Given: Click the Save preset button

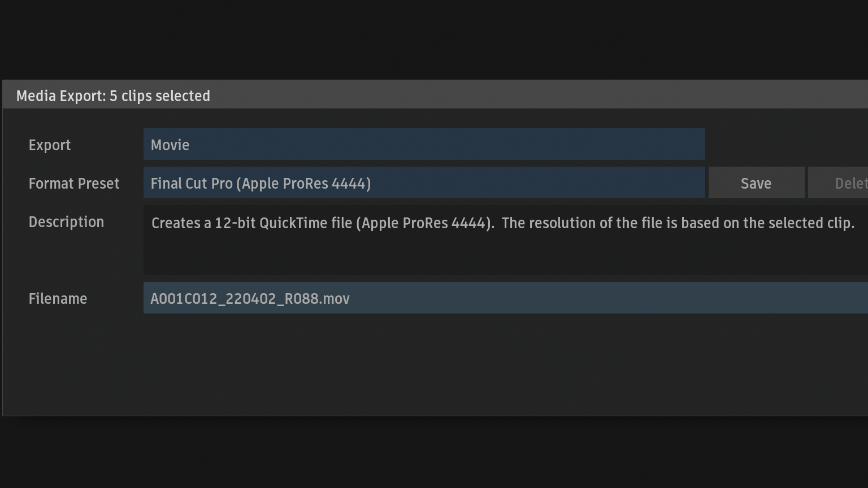Looking at the screenshot, I should (x=756, y=183).
